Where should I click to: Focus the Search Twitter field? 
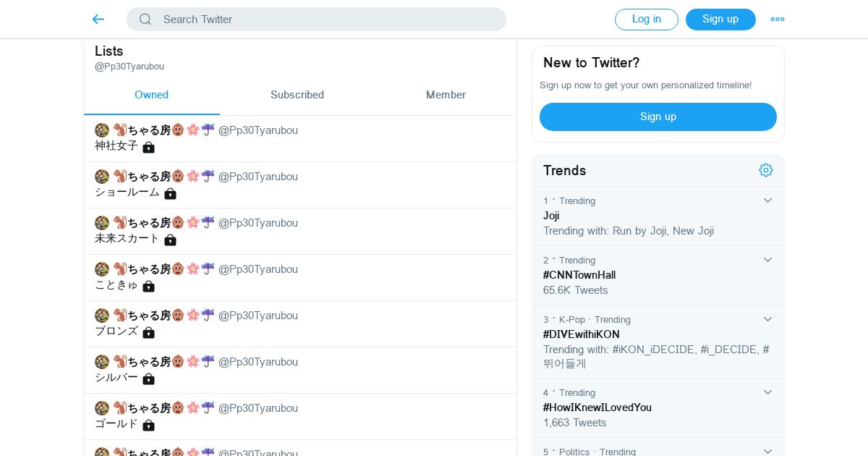coord(325,20)
